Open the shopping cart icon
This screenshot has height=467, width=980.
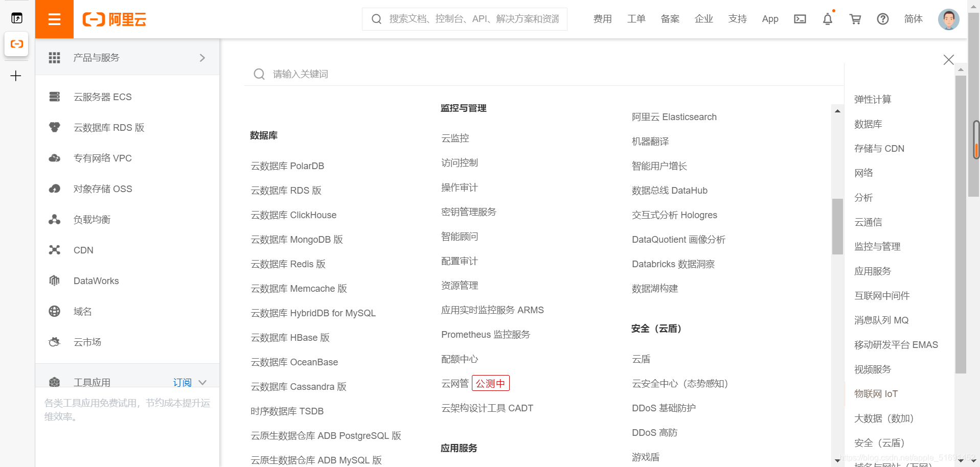click(x=855, y=19)
